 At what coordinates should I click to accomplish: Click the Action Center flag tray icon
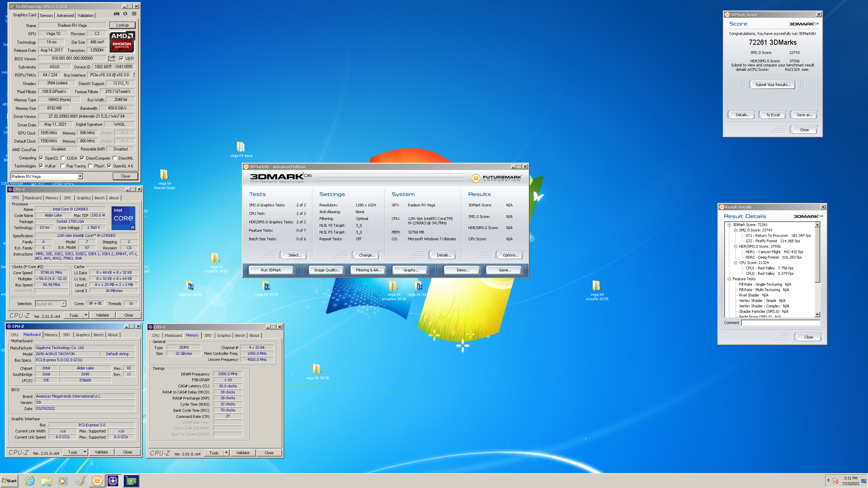click(x=836, y=481)
